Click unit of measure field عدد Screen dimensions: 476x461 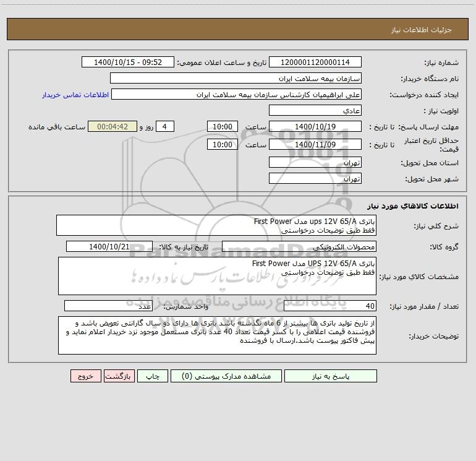[x=108, y=306]
